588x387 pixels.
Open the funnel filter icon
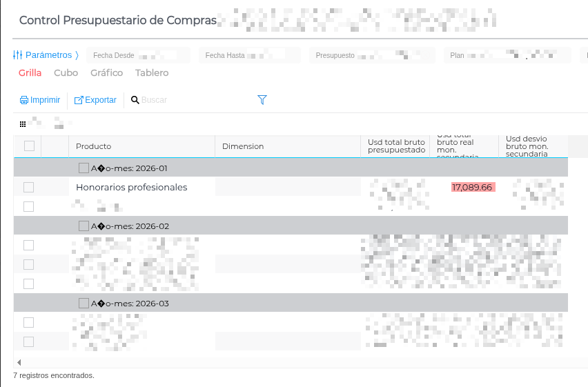point(262,100)
